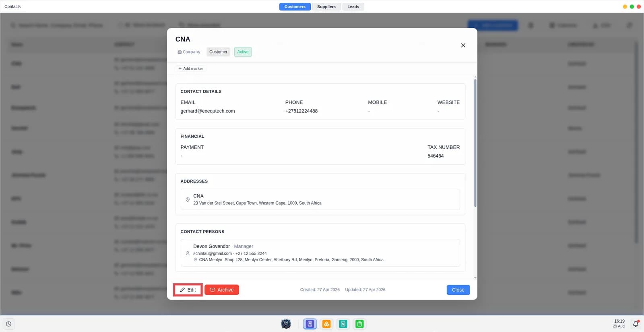Viewport: 644px width, 332px height.
Task: Click the ADDRESSES section heading
Action: pyautogui.click(x=194, y=181)
